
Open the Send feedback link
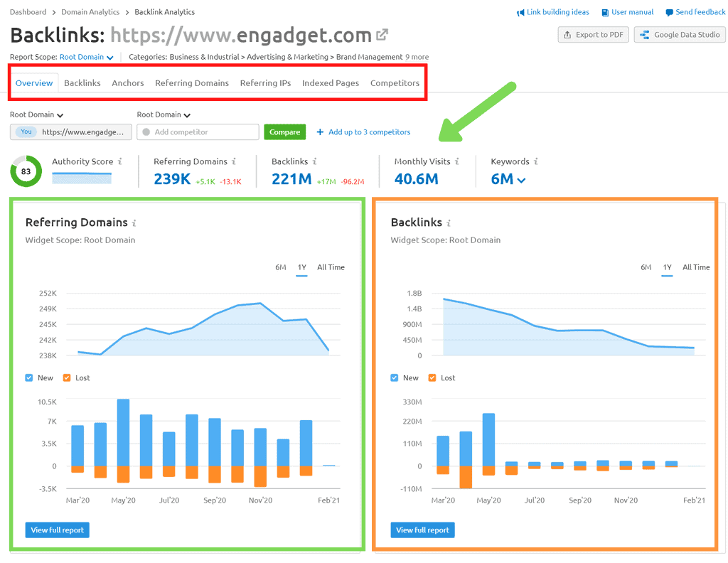(700, 12)
